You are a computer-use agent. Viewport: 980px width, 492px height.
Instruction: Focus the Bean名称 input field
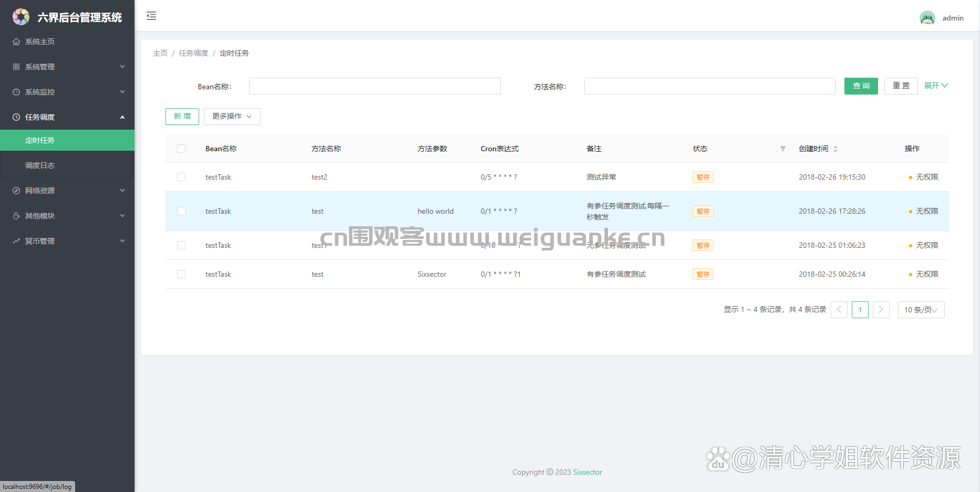(x=375, y=86)
